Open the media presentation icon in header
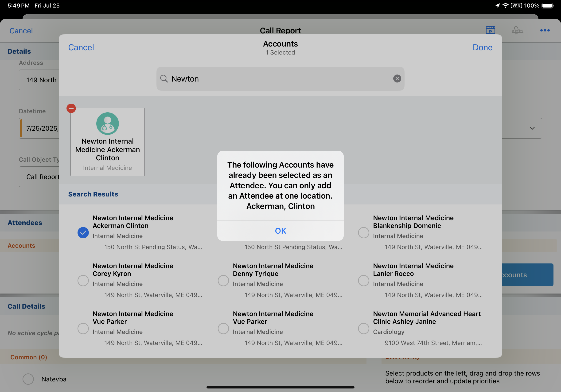 coord(490,30)
